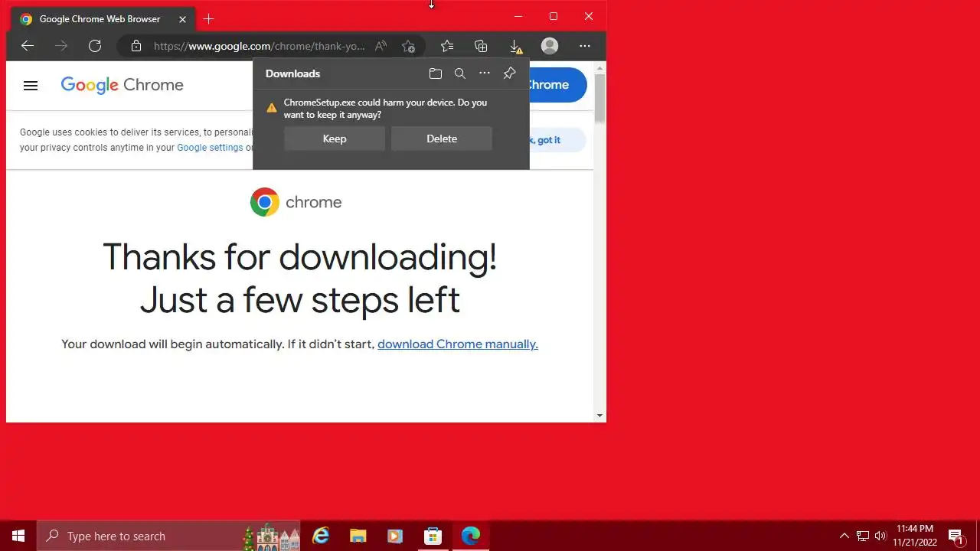The width and height of the screenshot is (980, 551).
Task: Close the Google Chrome Web Browser tab
Action: coord(182,19)
